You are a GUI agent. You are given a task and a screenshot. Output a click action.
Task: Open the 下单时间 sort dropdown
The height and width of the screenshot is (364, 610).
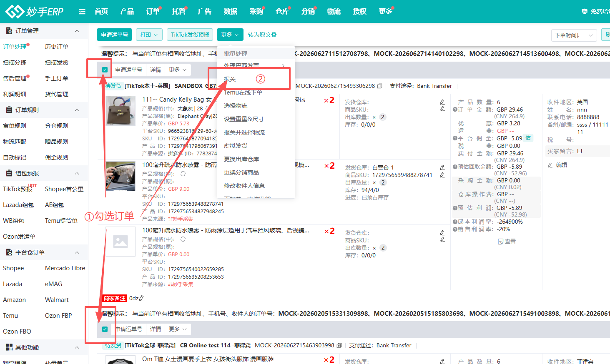574,35
